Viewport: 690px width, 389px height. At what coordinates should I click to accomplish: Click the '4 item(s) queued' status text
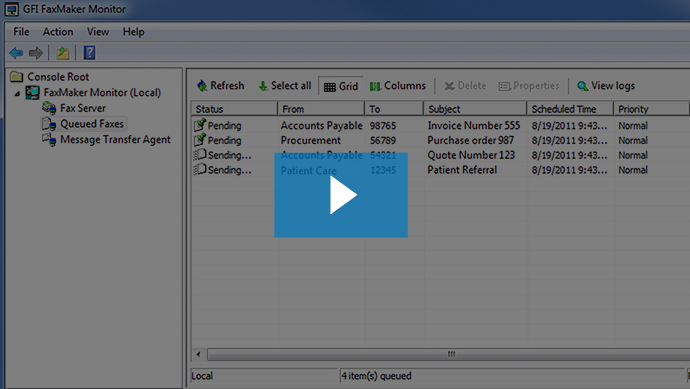[376, 376]
